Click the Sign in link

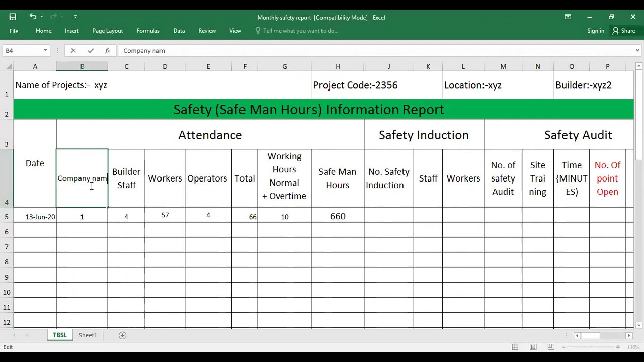596,31
